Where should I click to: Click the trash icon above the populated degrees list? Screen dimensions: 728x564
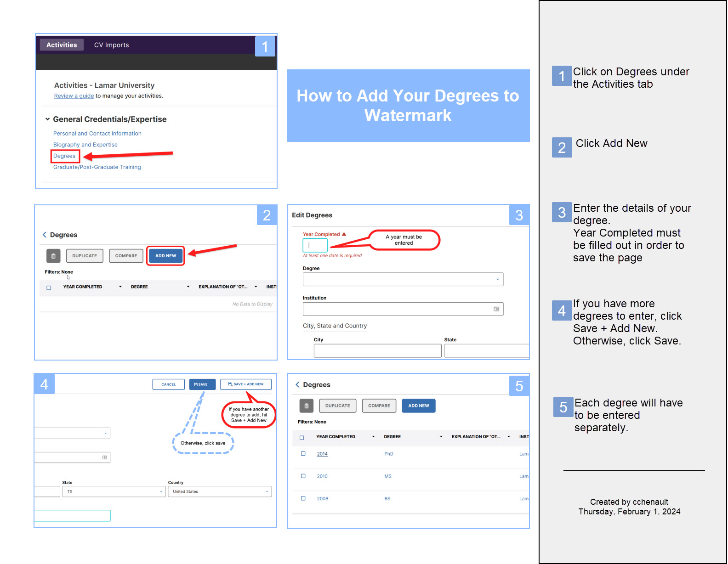point(307,406)
